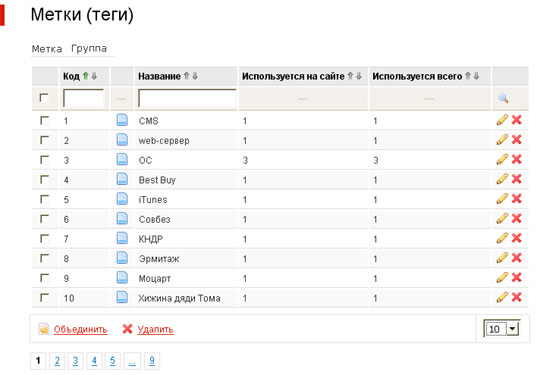Sort Код column descending arrow
The image size is (537, 375).
click(x=94, y=76)
